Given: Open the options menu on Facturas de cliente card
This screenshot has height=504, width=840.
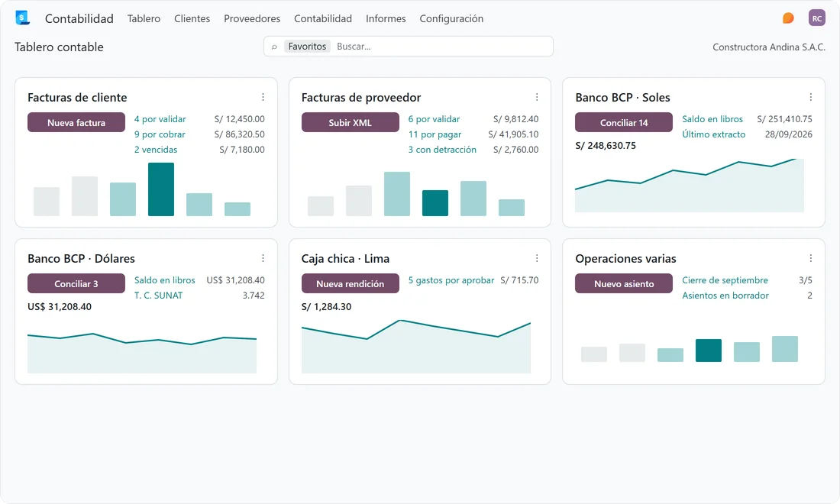Looking at the screenshot, I should (263, 97).
